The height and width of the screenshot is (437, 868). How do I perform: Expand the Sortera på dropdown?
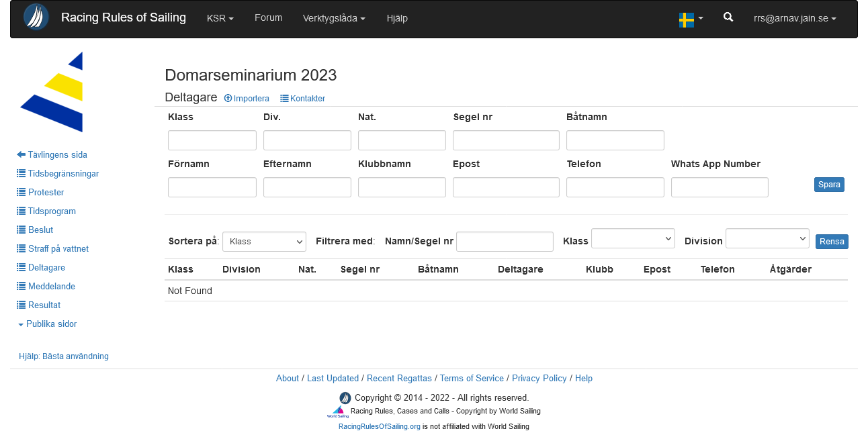click(x=264, y=242)
